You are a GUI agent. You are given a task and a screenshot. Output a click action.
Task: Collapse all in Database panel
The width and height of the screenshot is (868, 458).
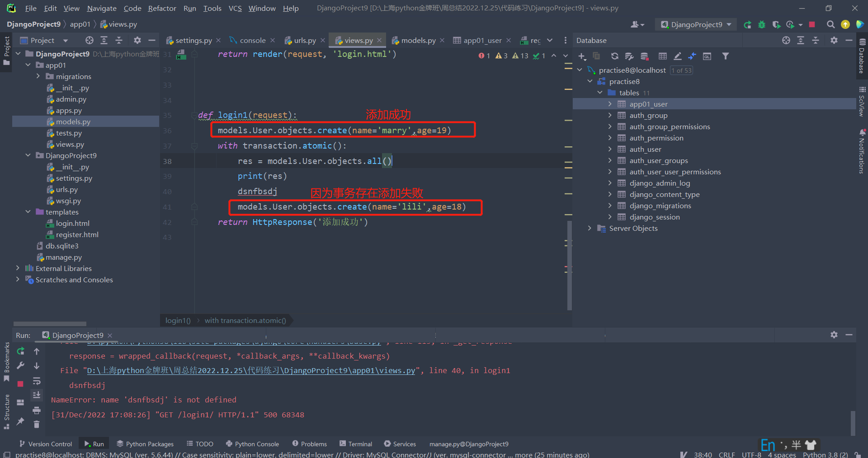point(816,40)
